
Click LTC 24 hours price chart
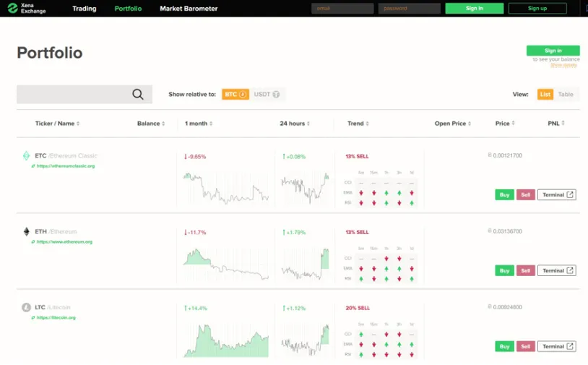coord(305,340)
